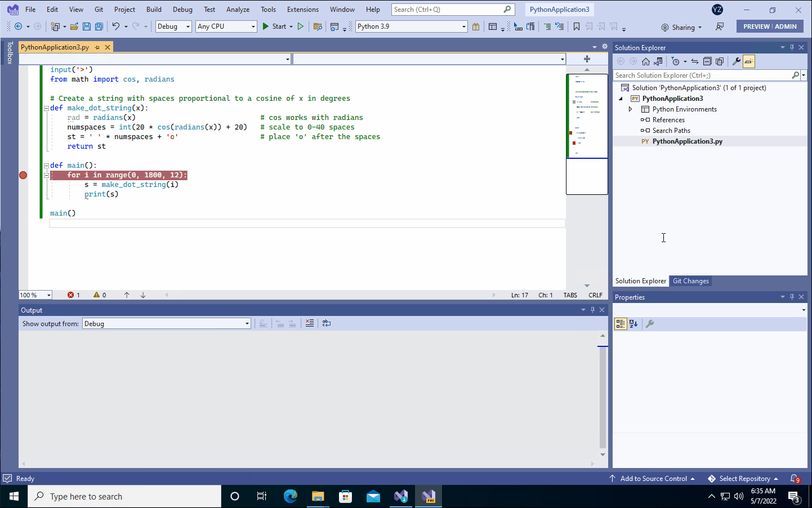
Task: Click the Start debugging green arrow
Action: click(265, 26)
